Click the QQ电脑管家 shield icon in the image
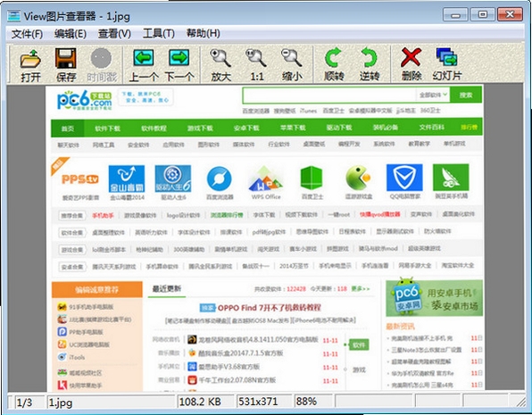The image size is (532, 415). [404, 178]
